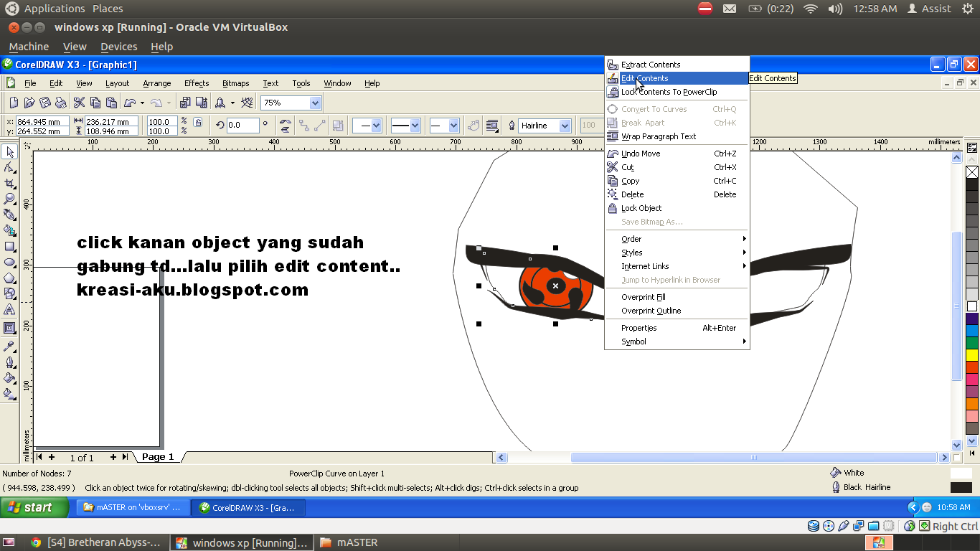This screenshot has width=980, height=551.
Task: Select the Text tool
Action: click(9, 309)
